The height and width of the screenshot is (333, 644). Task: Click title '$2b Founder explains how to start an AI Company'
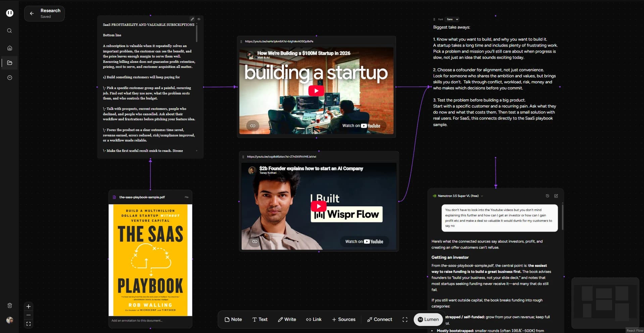(x=311, y=168)
